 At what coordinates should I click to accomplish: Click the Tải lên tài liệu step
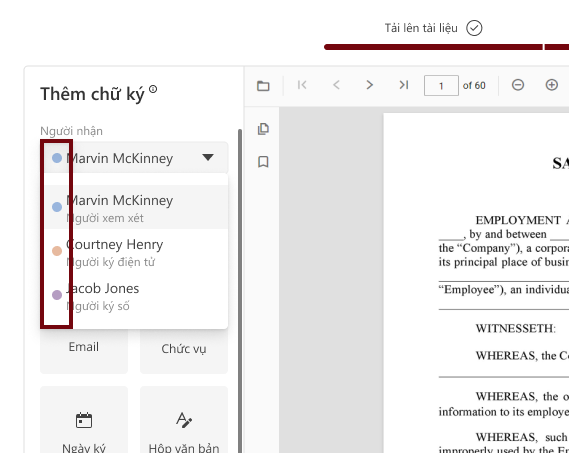433,28
